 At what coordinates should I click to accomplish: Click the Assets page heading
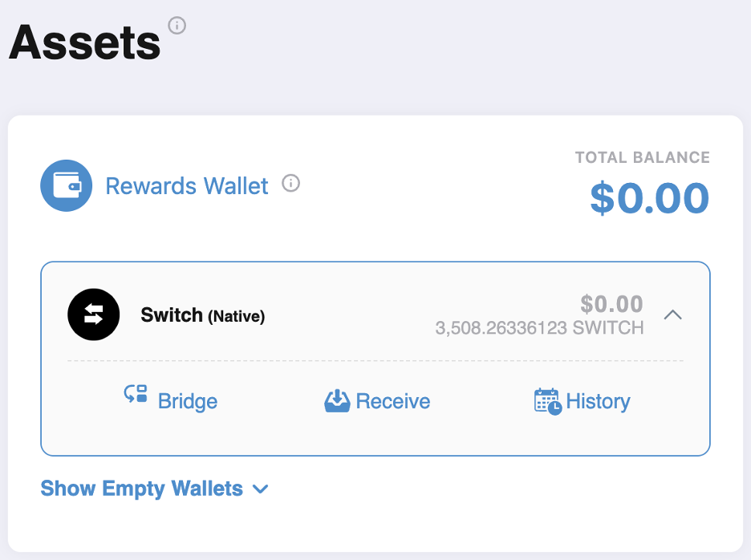pos(85,42)
